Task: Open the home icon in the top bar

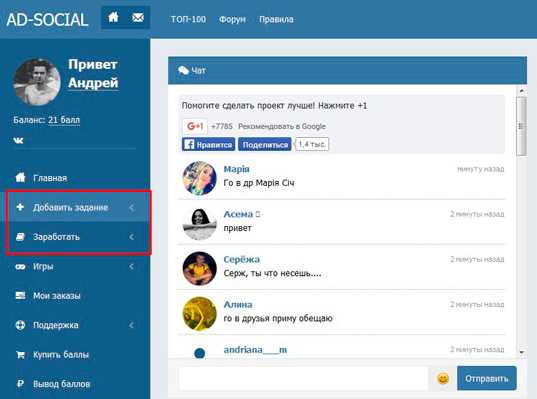Action: 113,17
